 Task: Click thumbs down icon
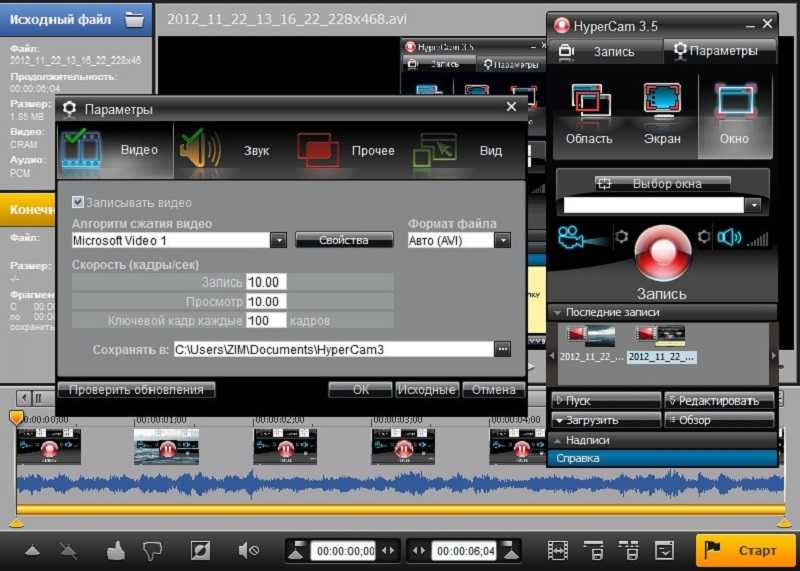[x=152, y=551]
